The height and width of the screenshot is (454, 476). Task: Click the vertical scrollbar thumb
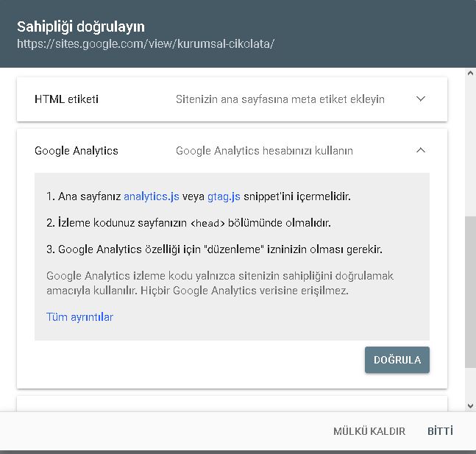(x=470, y=291)
